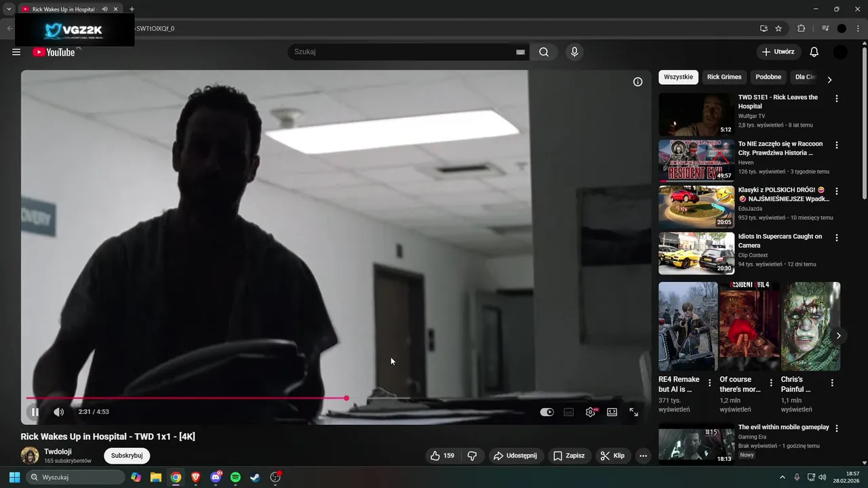Viewport: 868px width, 488px height.
Task: Toggle subtitles with the captions icon
Action: pyautogui.click(x=569, y=412)
